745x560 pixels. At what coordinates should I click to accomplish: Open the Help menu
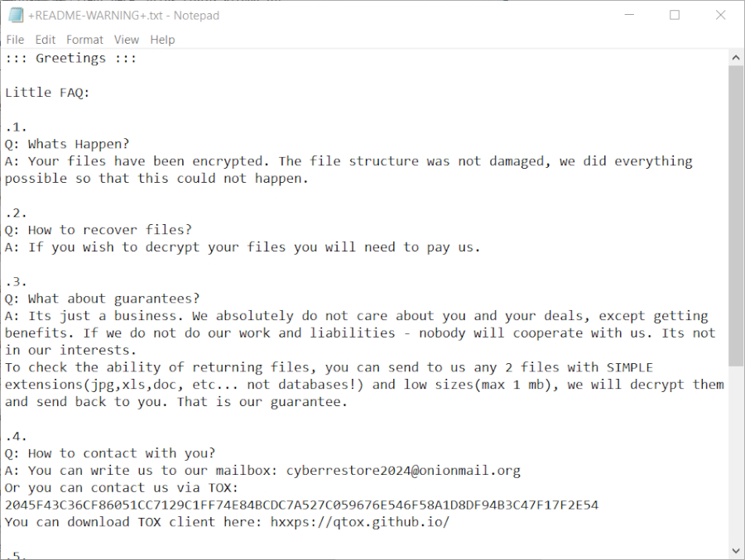162,40
